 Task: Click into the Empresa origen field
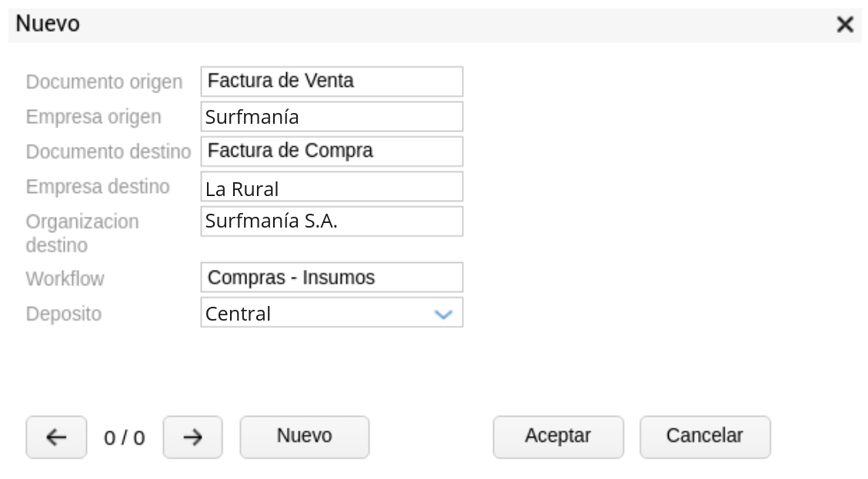(x=332, y=117)
